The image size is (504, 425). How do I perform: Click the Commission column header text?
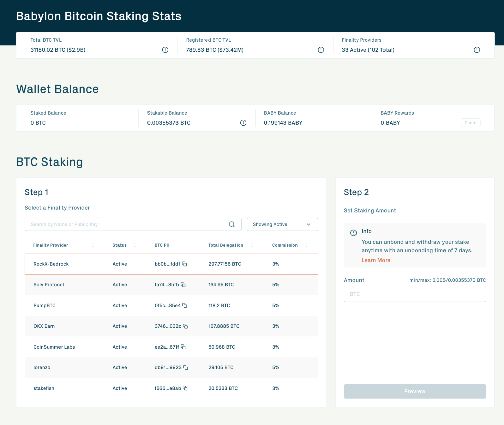coord(285,245)
